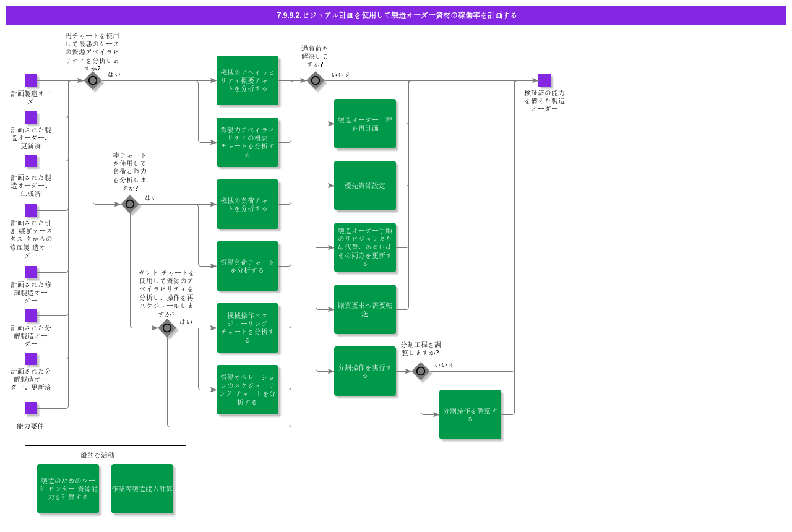Select the 計画された分解製造オーダー node
Image resolution: width=792 pixels, height=532 pixels.
pos(30,315)
